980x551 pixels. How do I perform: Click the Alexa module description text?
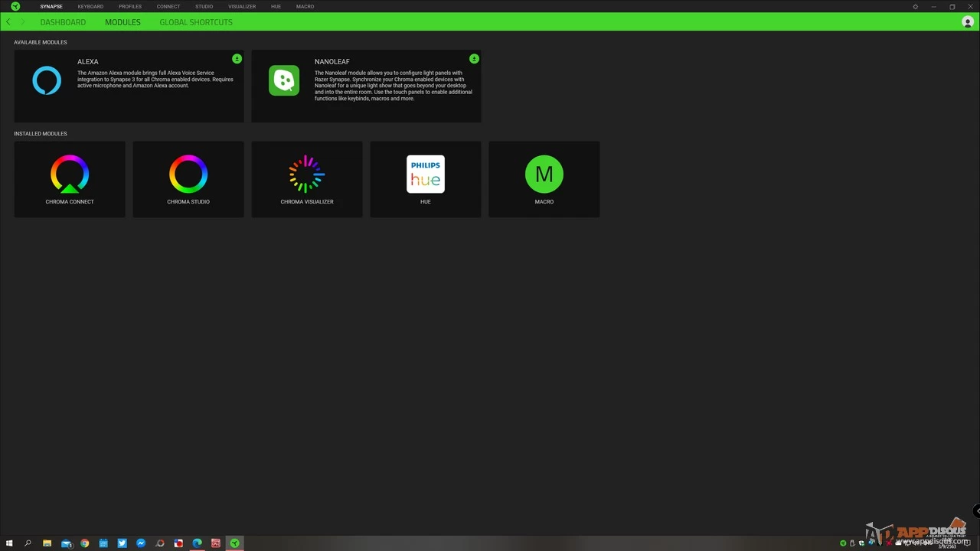155,80
